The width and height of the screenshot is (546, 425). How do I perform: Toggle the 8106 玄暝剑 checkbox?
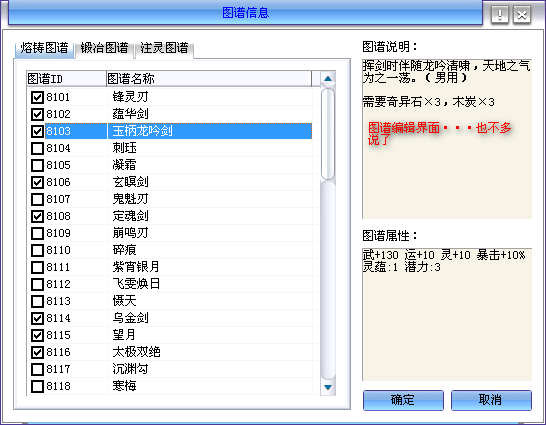tap(37, 182)
